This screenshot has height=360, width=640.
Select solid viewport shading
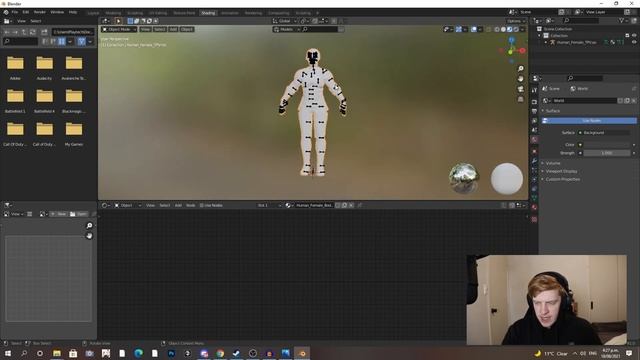click(x=503, y=29)
